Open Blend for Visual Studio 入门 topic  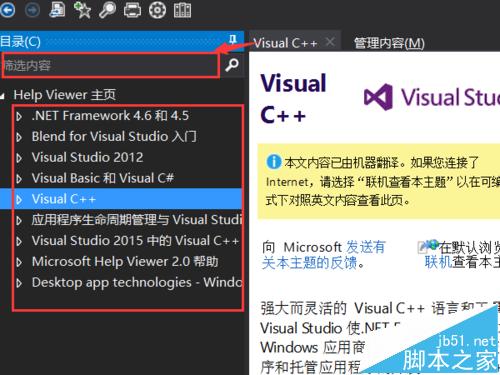pyautogui.click(x=114, y=136)
